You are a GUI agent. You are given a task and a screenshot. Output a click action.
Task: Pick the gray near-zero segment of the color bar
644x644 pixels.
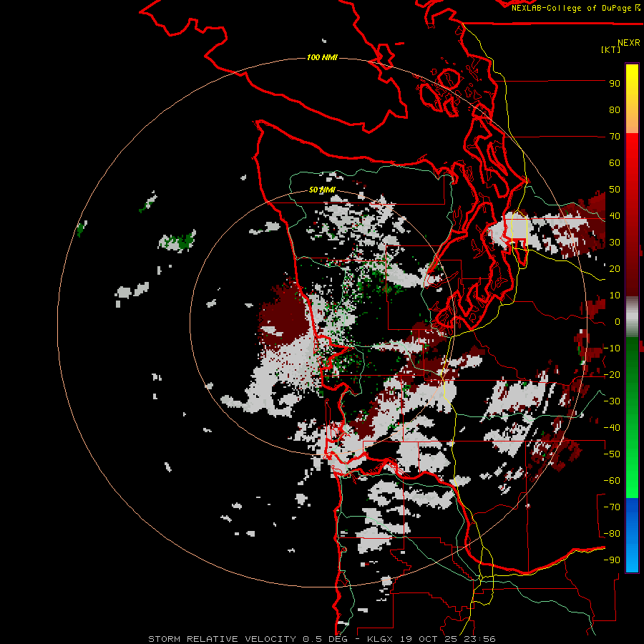(x=632, y=317)
